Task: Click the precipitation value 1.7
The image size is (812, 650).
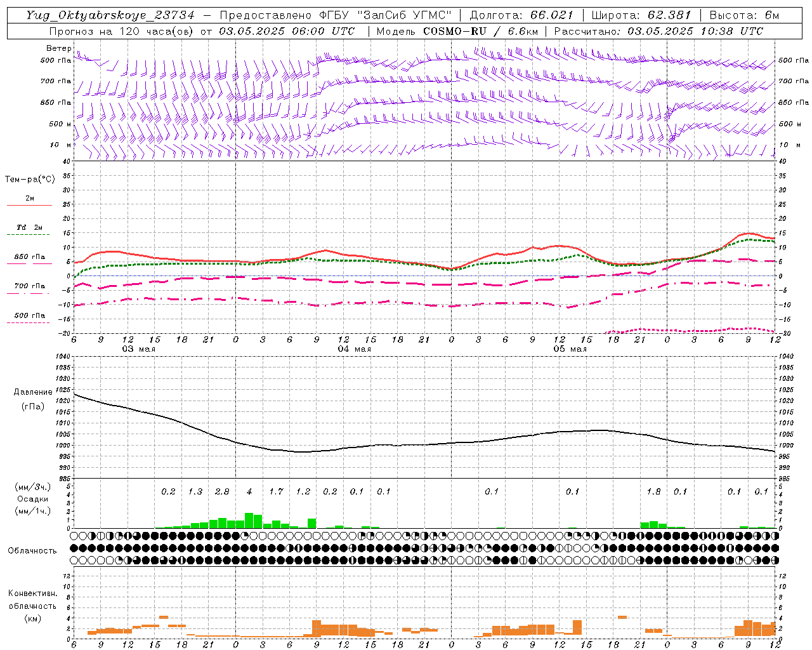Action: (276, 491)
